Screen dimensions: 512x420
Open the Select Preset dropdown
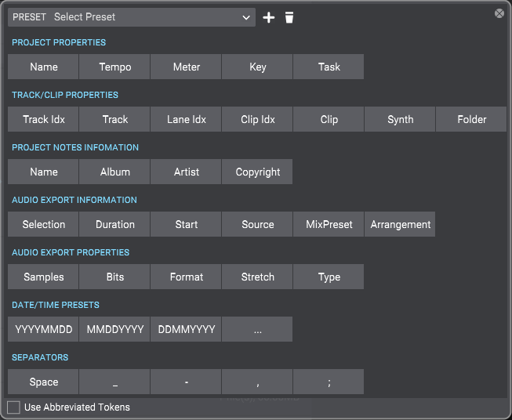(x=153, y=17)
